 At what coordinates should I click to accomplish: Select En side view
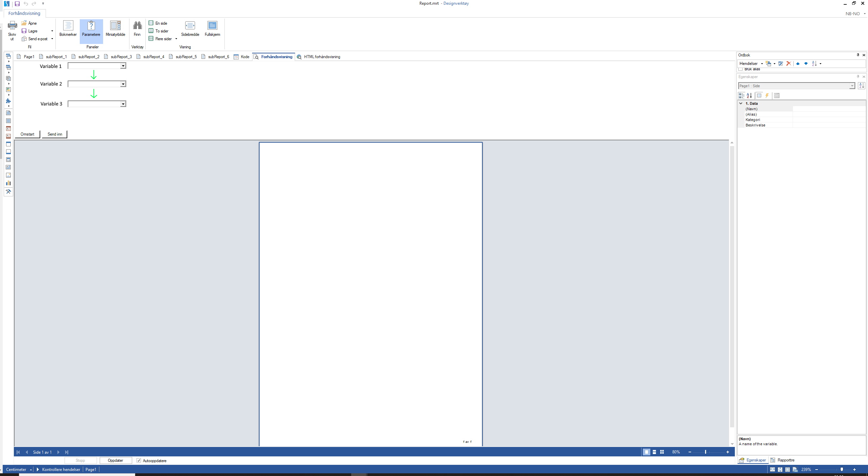(158, 23)
